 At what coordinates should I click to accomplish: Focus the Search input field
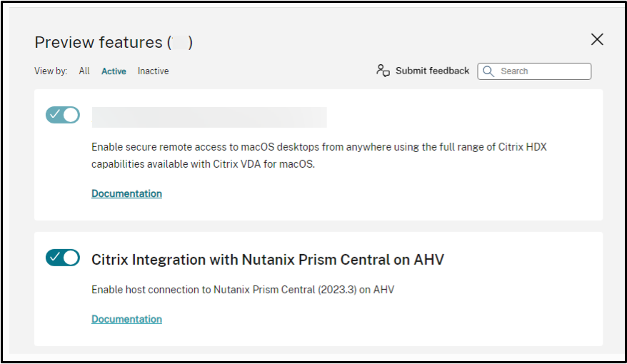543,71
